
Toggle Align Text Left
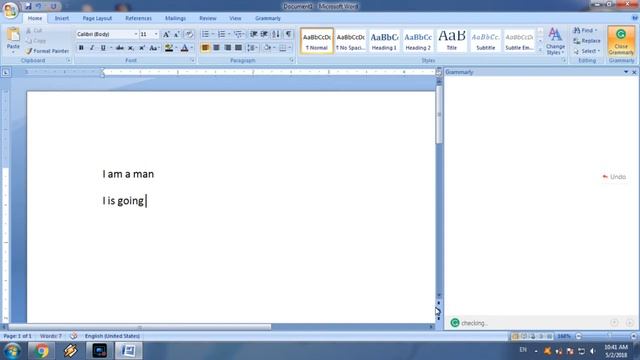pos(205,48)
